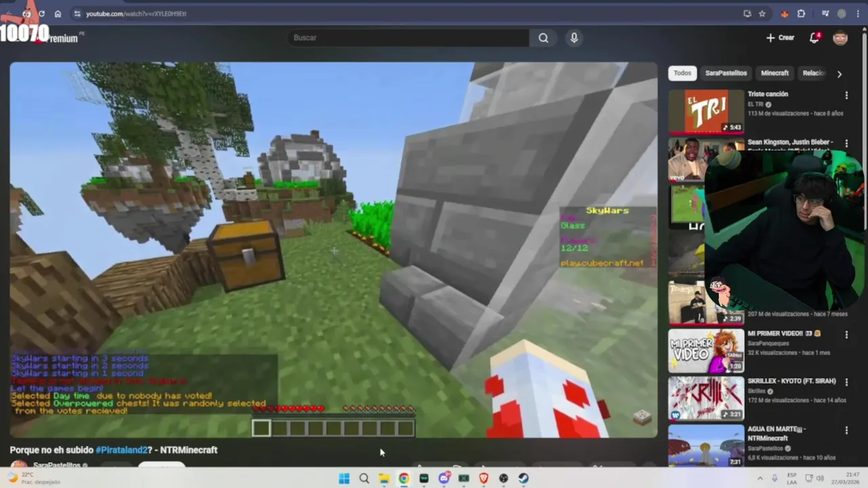
Task: Open the weather widget showing 22°C
Action: pos(34,479)
